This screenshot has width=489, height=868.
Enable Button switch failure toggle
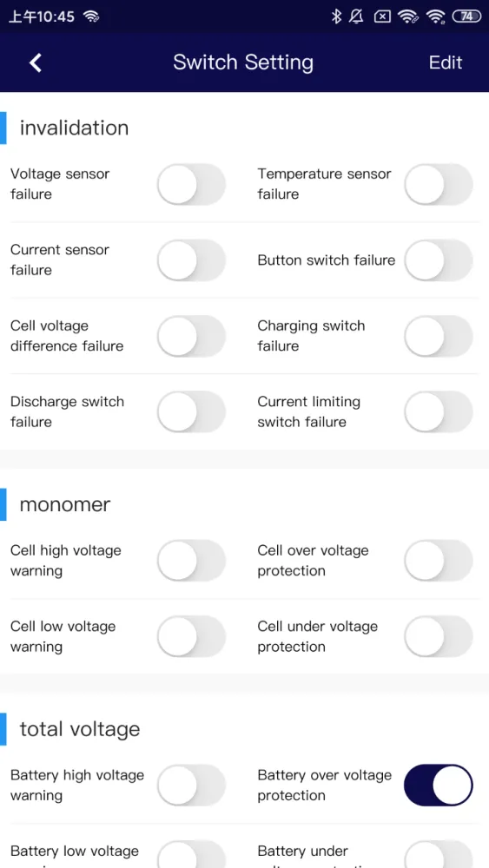(x=439, y=260)
